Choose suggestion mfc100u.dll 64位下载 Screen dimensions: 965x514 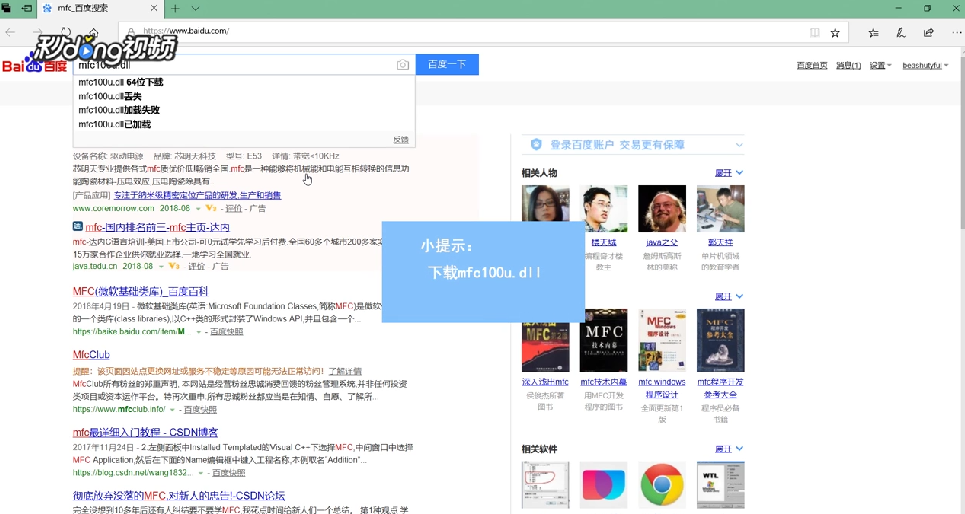click(x=244, y=82)
